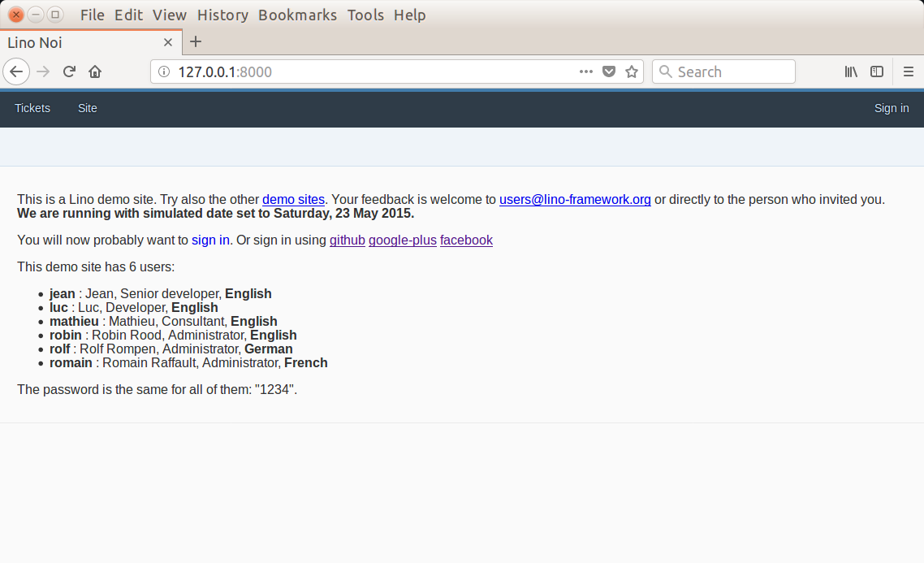924x563 pixels.
Task: Focus the browser Search box
Action: (x=723, y=72)
